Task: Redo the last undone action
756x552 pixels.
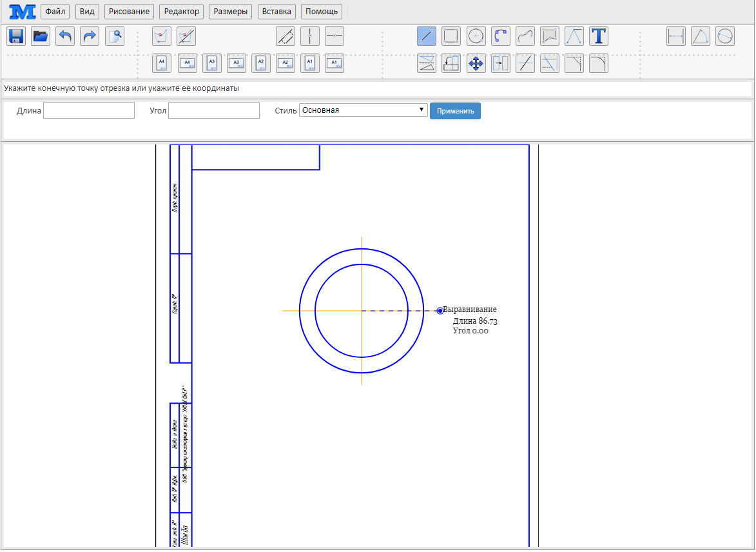Action: point(90,36)
